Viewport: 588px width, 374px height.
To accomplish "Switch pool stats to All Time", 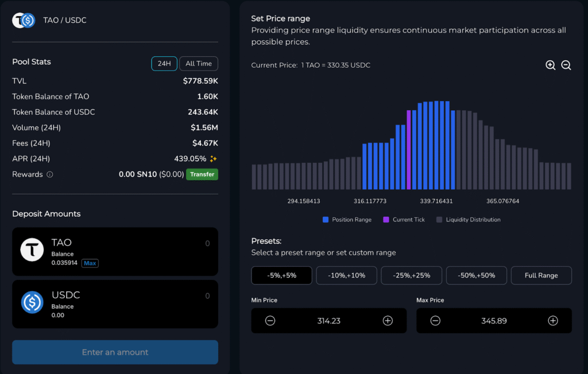I will click(199, 64).
